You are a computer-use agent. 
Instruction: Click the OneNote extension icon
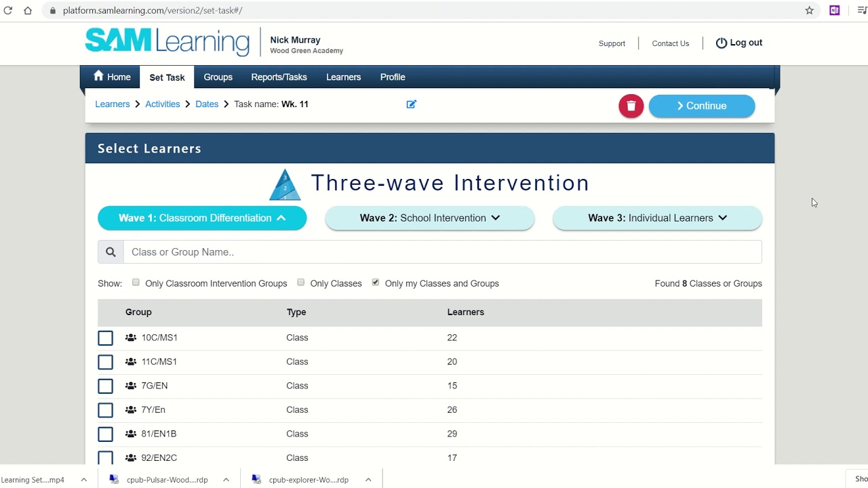(834, 10)
